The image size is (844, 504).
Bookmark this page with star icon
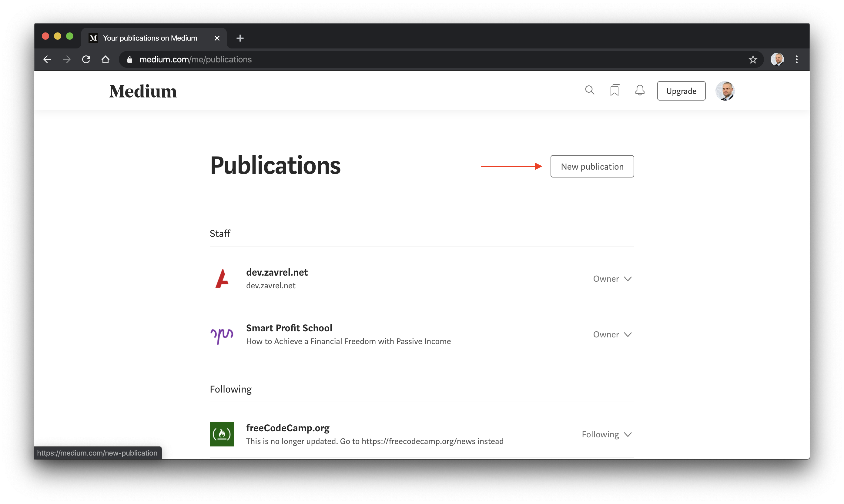pos(752,59)
